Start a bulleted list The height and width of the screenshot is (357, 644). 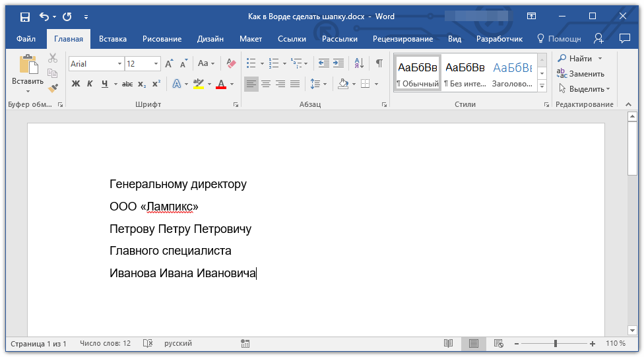click(251, 63)
